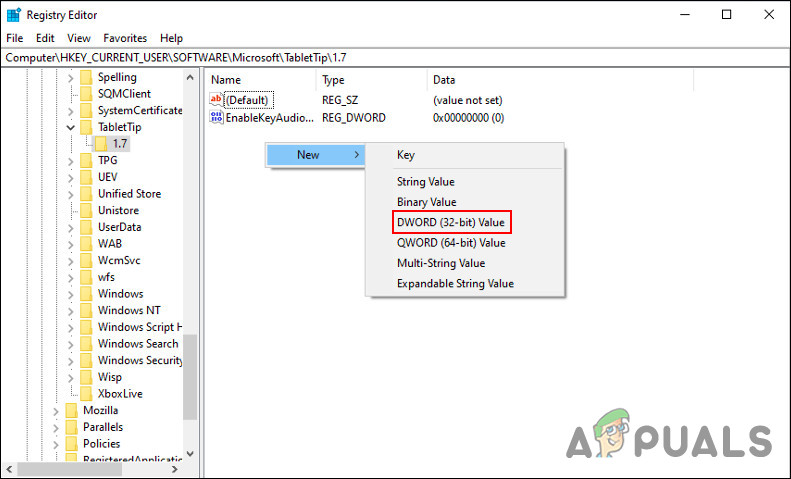Click the Wisp folder icon
The image size is (791, 479).
tap(86, 377)
